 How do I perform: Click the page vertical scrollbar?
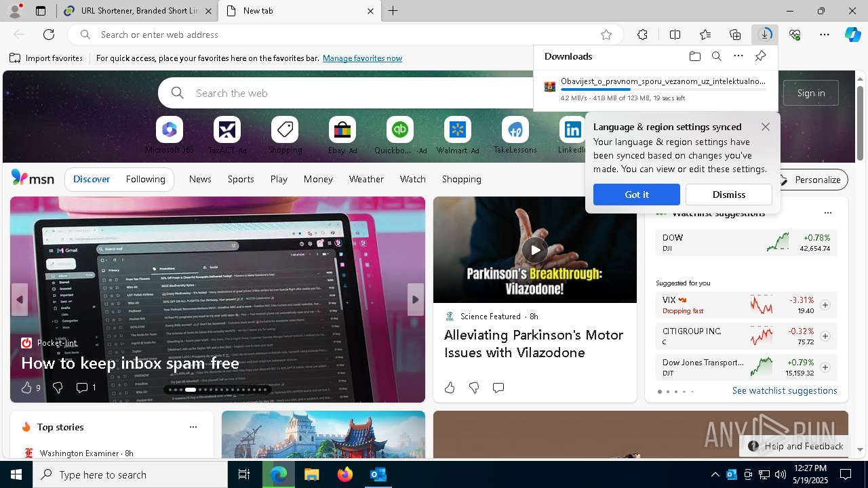pyautogui.click(x=861, y=122)
